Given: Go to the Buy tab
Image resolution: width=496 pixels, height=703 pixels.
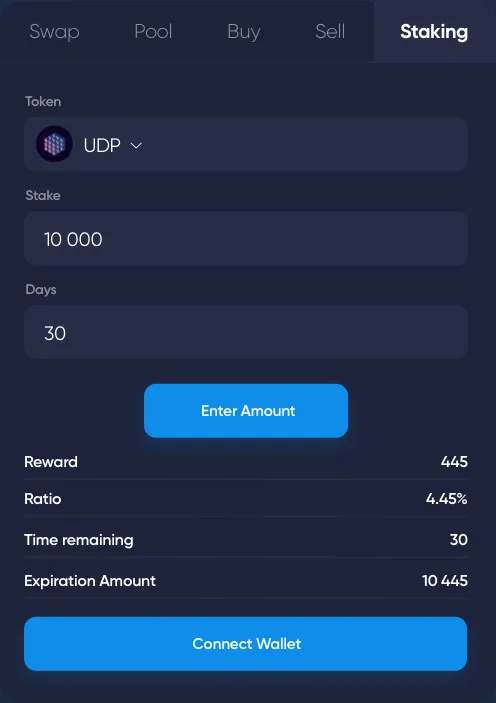Looking at the screenshot, I should (244, 32).
